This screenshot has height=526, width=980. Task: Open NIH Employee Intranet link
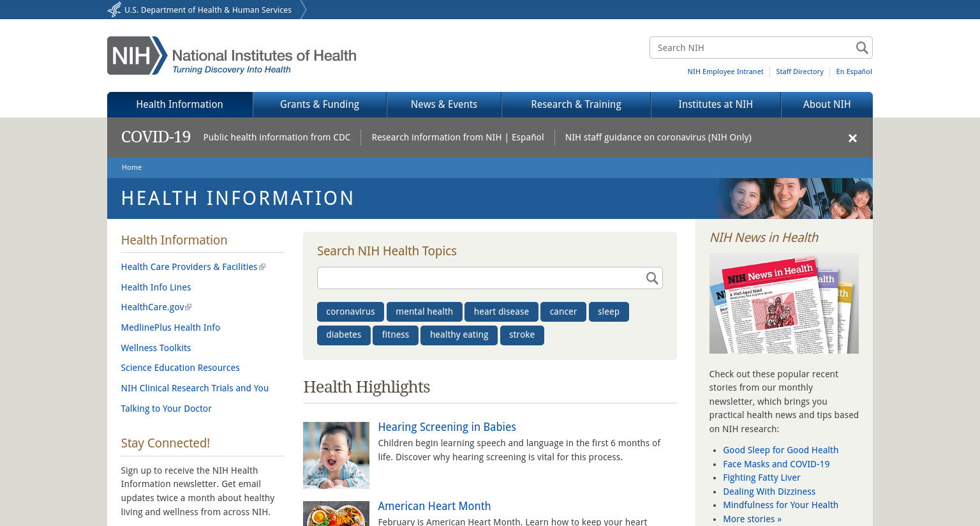click(x=725, y=71)
